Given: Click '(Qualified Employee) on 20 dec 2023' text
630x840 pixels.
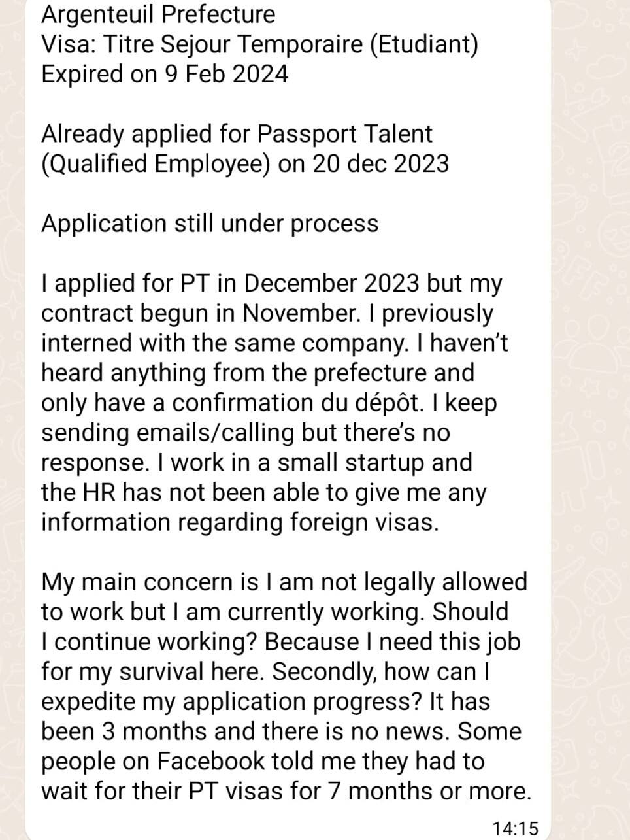Looking at the screenshot, I should (244, 163).
